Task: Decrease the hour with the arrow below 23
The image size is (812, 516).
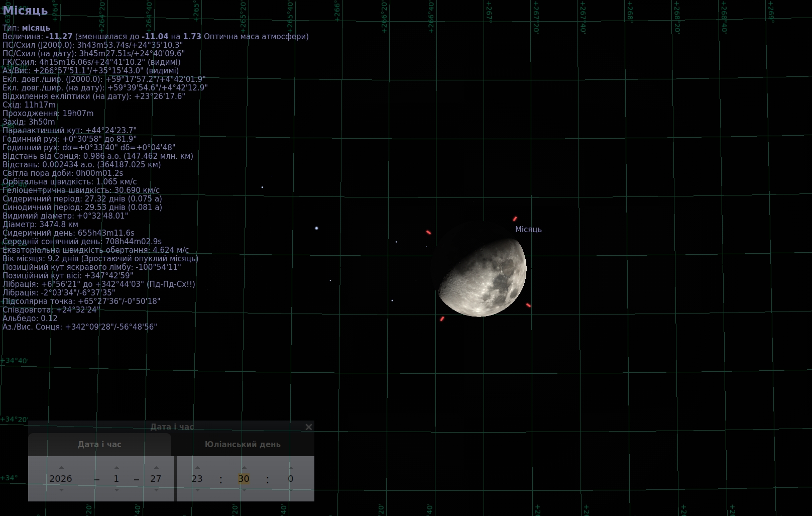Action: (197, 490)
